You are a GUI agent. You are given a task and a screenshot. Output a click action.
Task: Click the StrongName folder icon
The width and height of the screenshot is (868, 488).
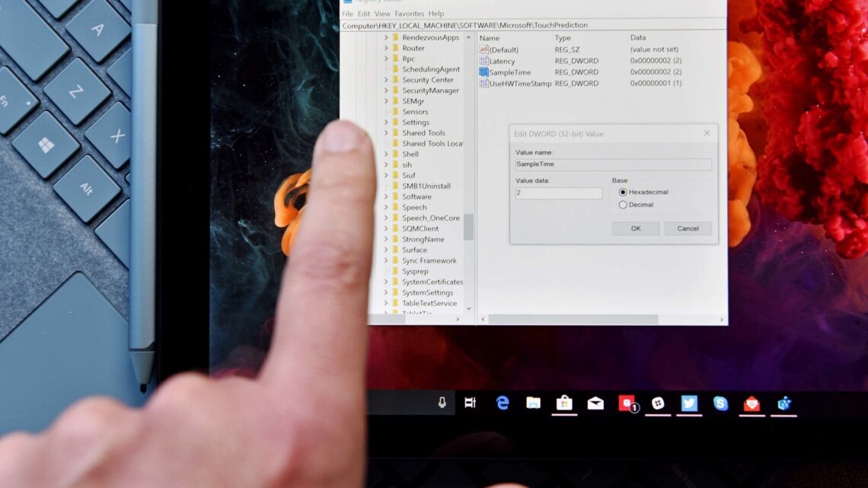(x=395, y=239)
